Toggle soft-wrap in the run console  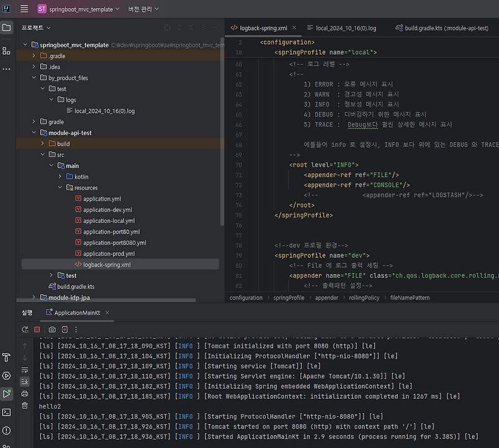[25, 370]
